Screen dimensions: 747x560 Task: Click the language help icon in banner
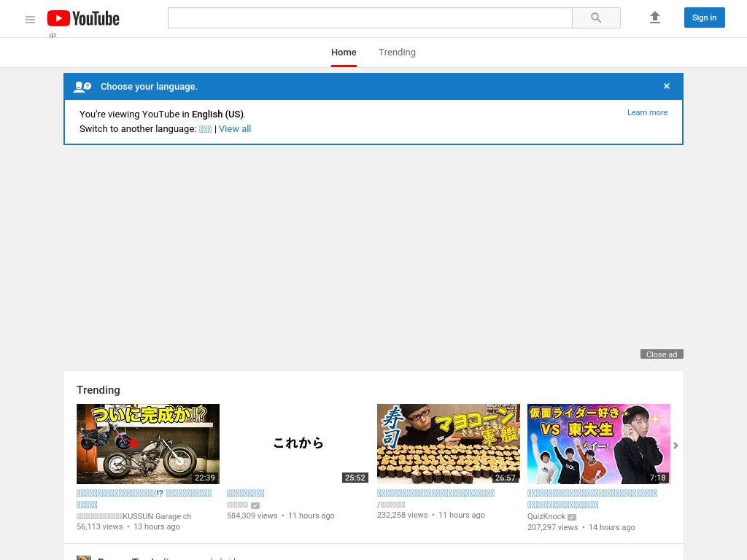point(82,87)
